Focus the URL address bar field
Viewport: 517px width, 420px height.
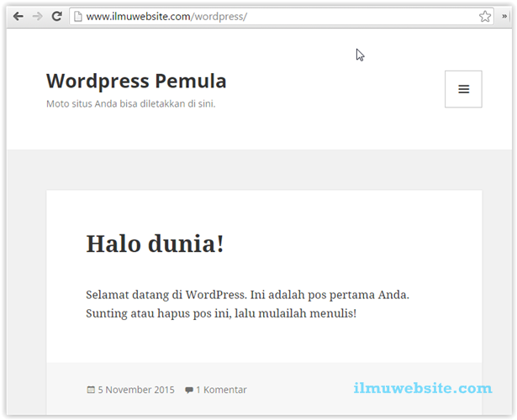point(282,16)
